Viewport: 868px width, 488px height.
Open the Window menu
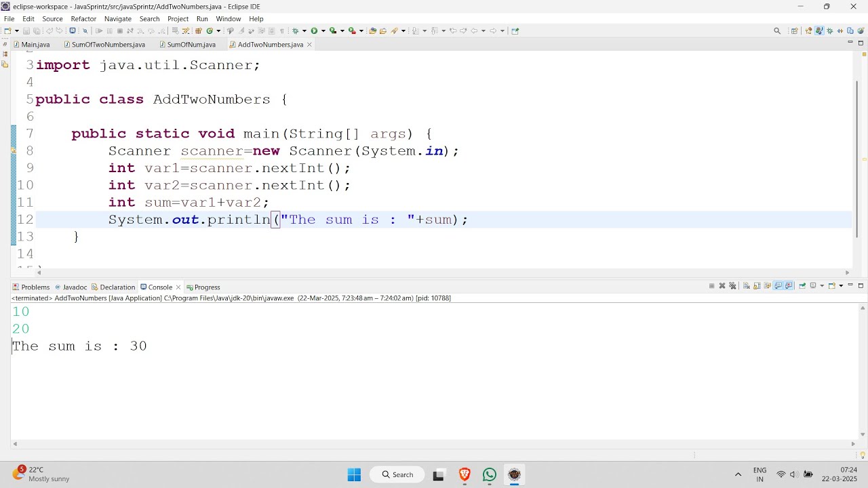coord(229,19)
